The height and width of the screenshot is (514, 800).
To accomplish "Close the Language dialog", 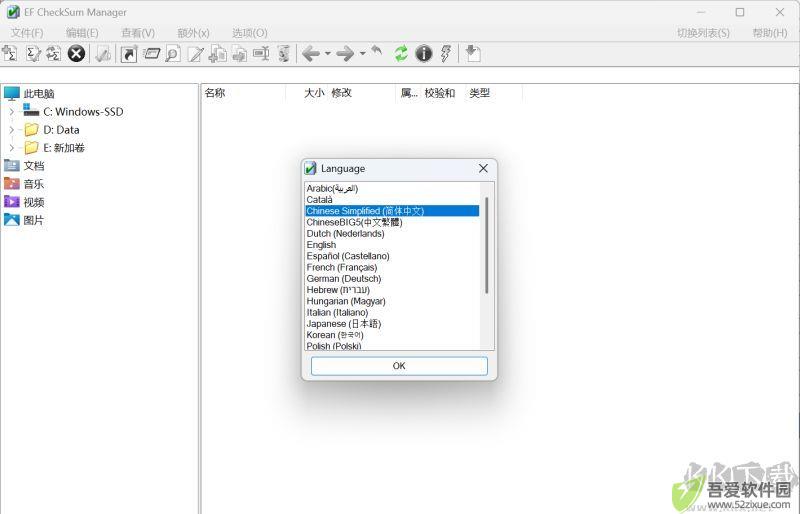I will [x=483, y=168].
